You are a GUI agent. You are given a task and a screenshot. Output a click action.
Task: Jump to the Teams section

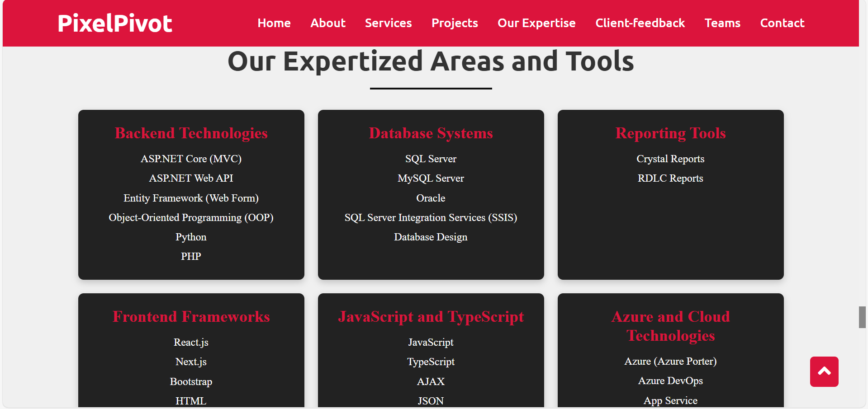(722, 23)
